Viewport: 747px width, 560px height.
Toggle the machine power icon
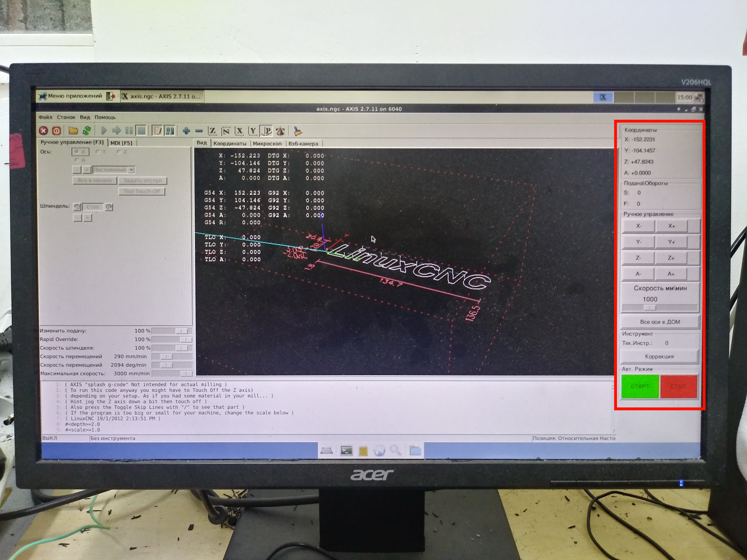(56, 131)
